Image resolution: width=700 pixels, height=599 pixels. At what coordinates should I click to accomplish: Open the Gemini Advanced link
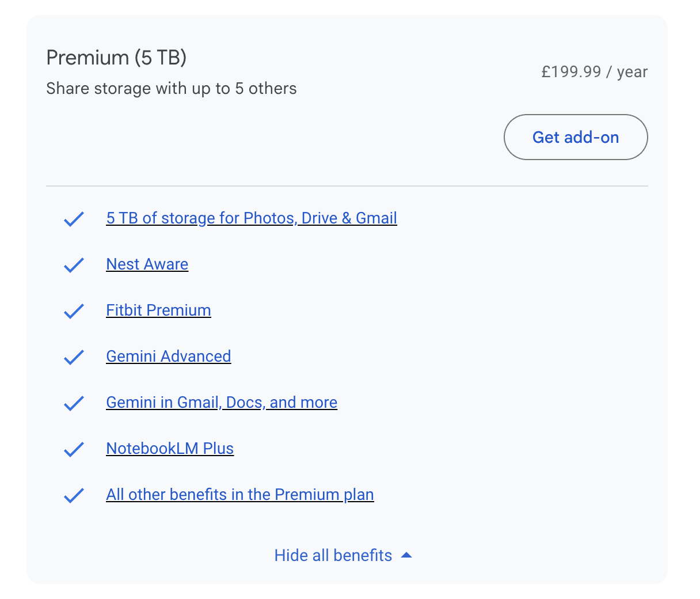(x=168, y=357)
